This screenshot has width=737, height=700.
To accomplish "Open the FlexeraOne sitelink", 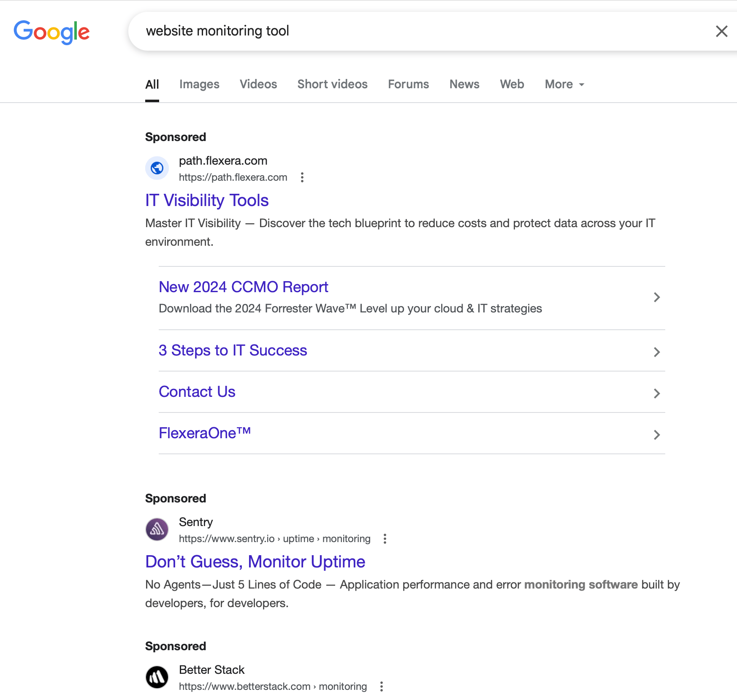I will tap(205, 433).
